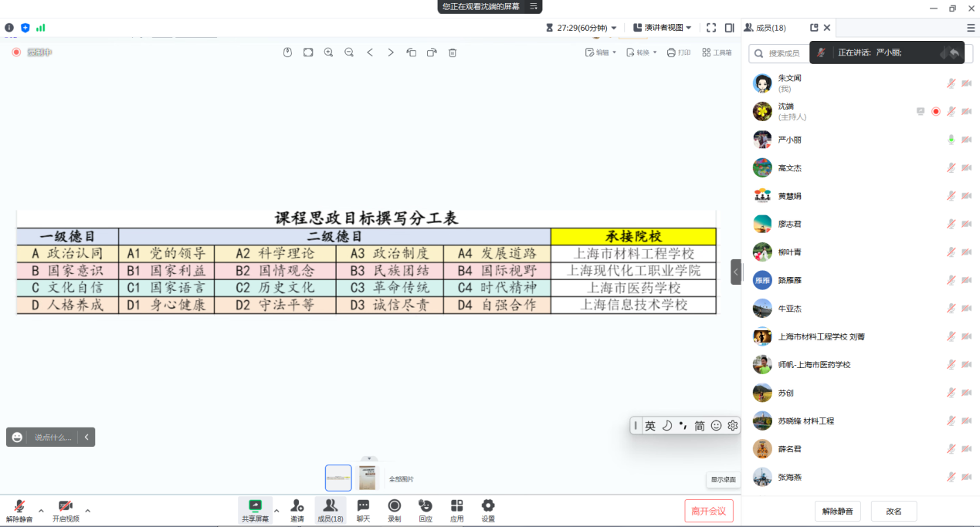
Task: Toggle the 成员(18) members tab in toolbar
Action: [330, 509]
